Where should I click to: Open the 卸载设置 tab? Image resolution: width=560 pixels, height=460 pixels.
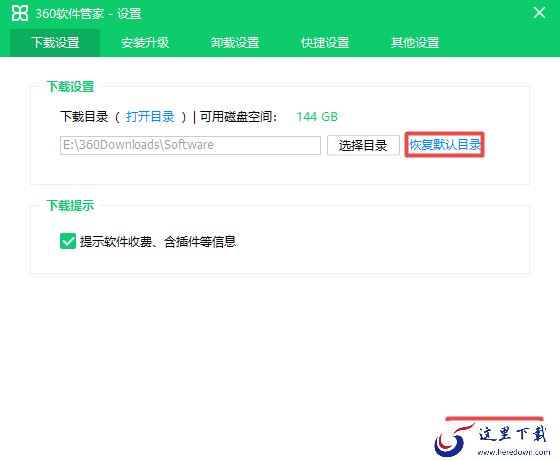coord(235,42)
